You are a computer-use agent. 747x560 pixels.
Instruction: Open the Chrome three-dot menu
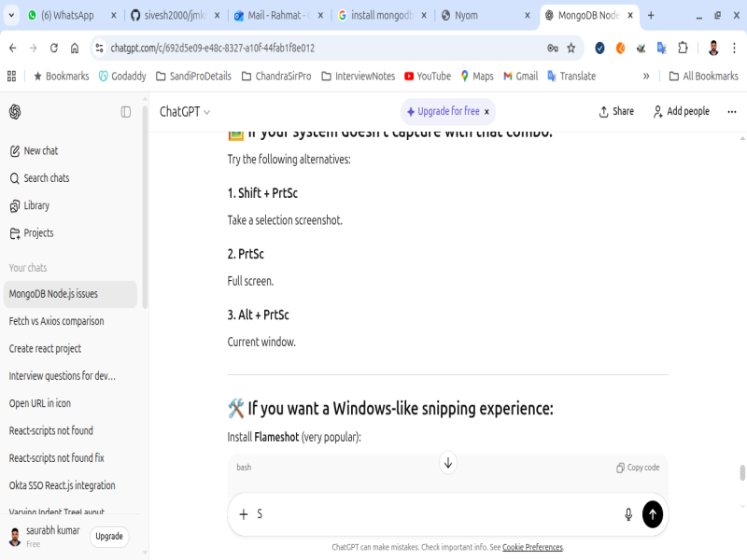(x=734, y=49)
